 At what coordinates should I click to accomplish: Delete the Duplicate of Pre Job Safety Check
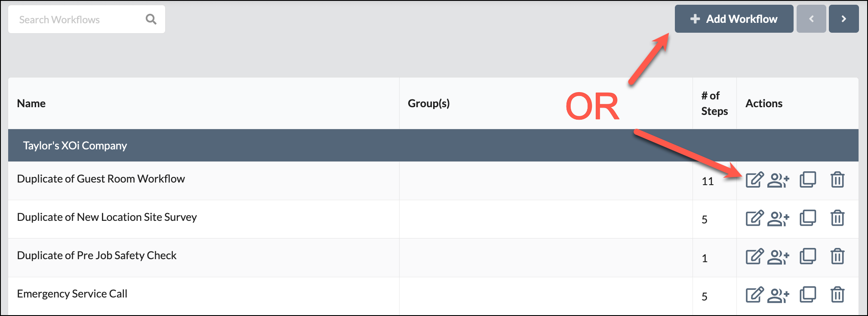point(837,257)
